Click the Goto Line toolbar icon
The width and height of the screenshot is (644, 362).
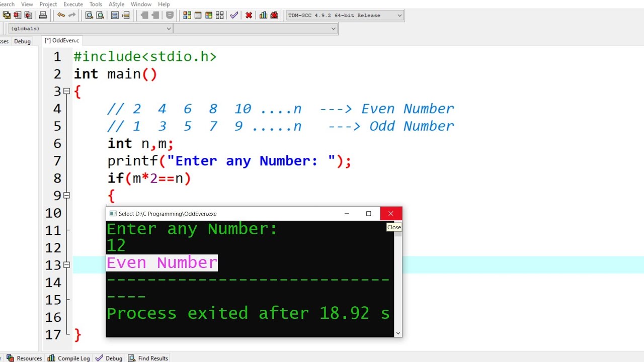126,15
